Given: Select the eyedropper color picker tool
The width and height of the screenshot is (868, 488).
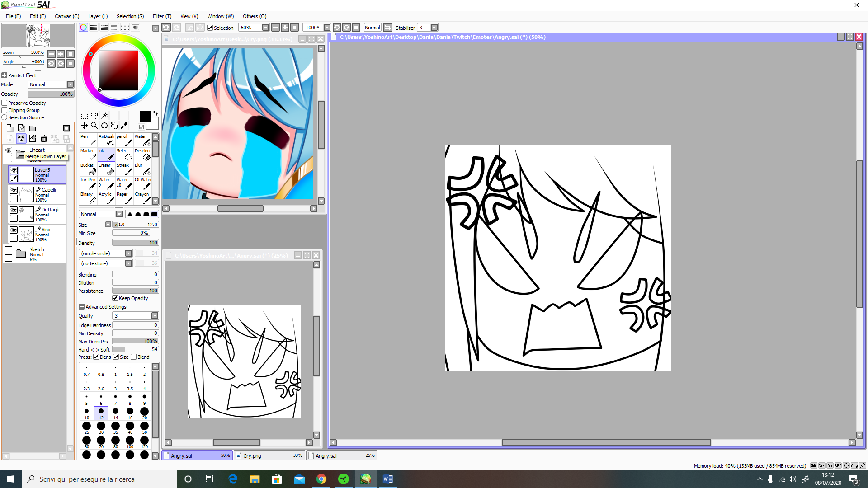Looking at the screenshot, I should (124, 126).
